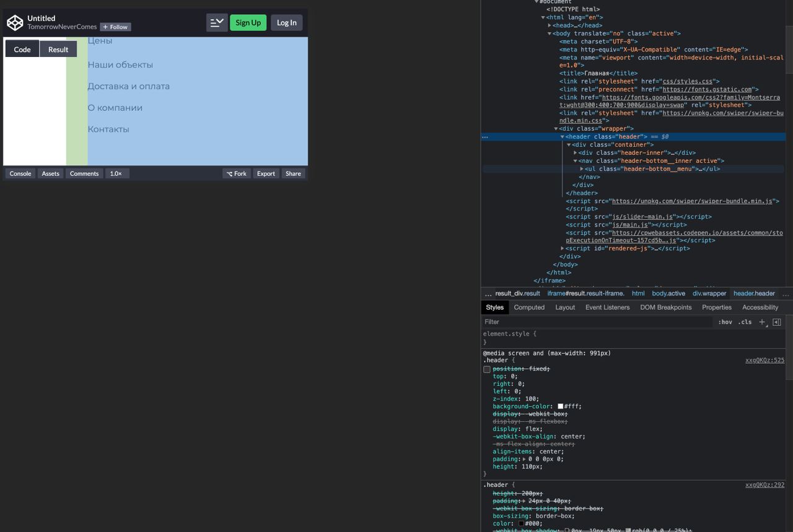793x532 pixels.
Task: Open the Comments button
Action: (x=84, y=173)
